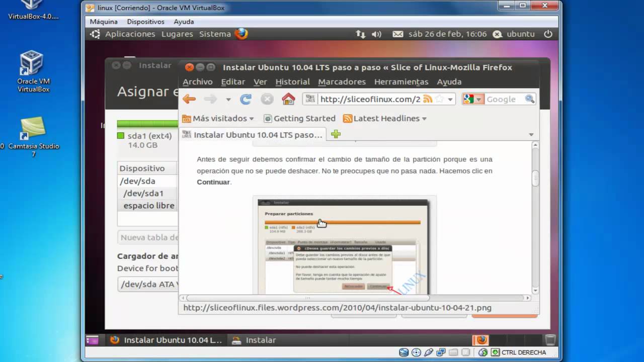Switch to the Instalar taskbar window entry

point(254,340)
